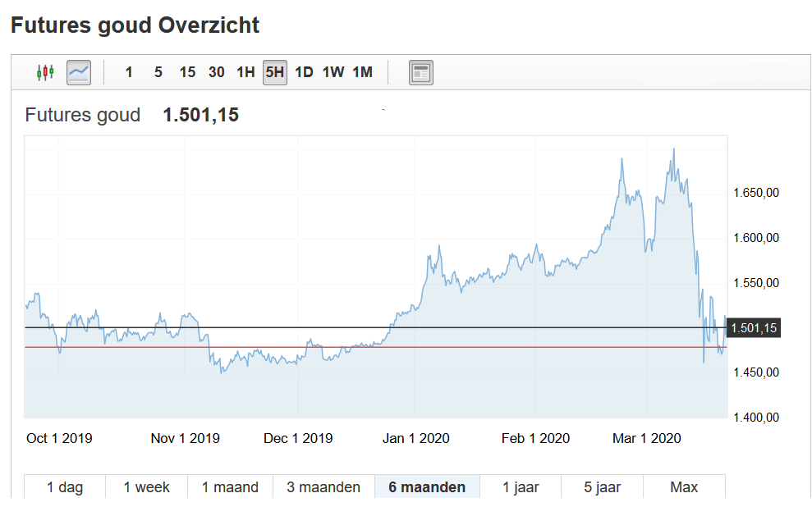Click the current price label 1.501,15

(x=752, y=327)
